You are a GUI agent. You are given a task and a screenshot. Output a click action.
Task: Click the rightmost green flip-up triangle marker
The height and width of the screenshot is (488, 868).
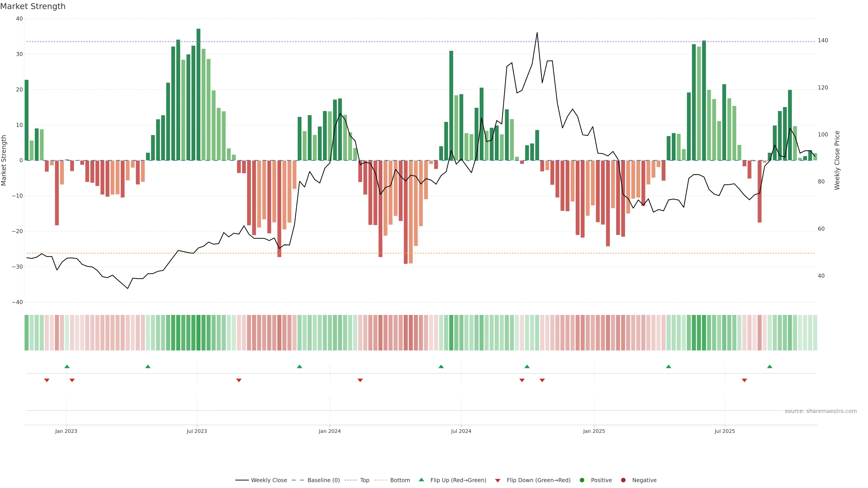tap(770, 366)
